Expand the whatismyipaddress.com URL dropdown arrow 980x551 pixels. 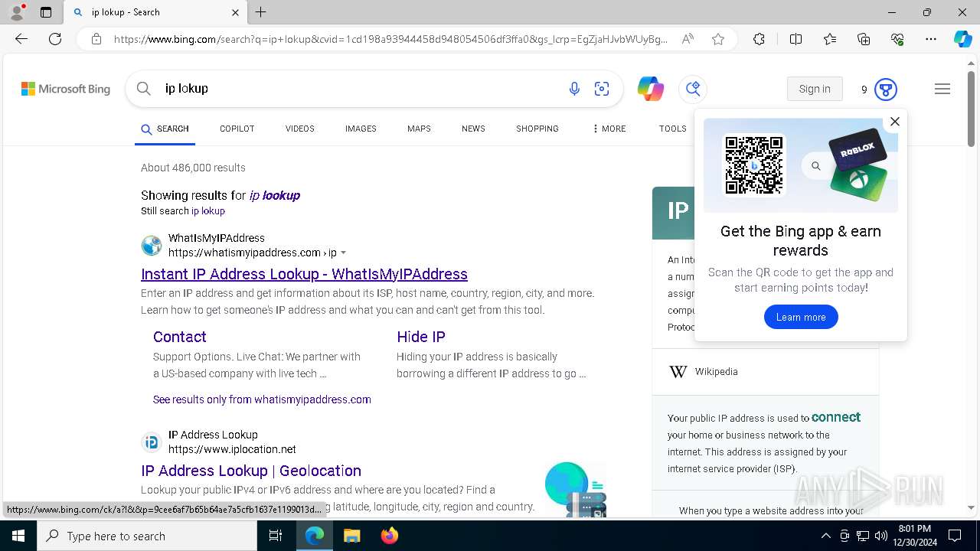click(343, 253)
